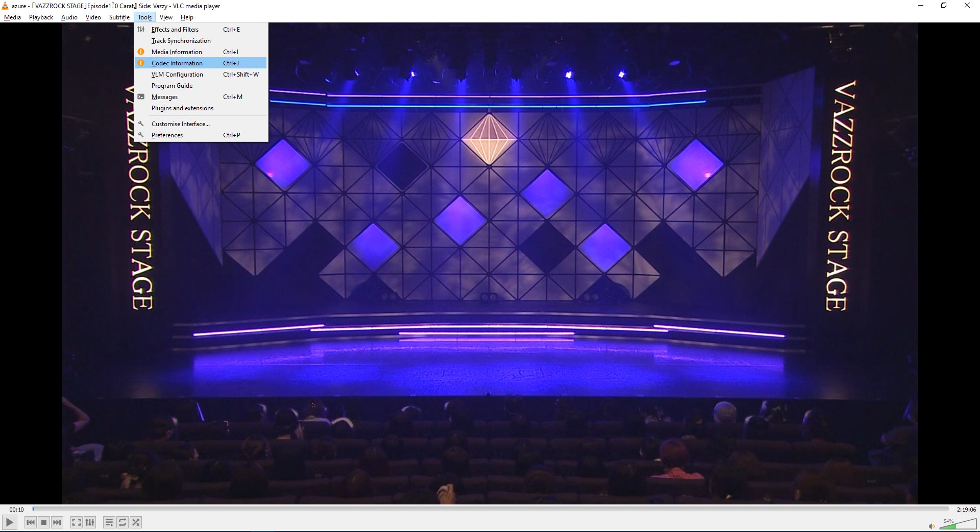Close the open Tools menu
Screen dimensions: 980x532
pos(145,17)
